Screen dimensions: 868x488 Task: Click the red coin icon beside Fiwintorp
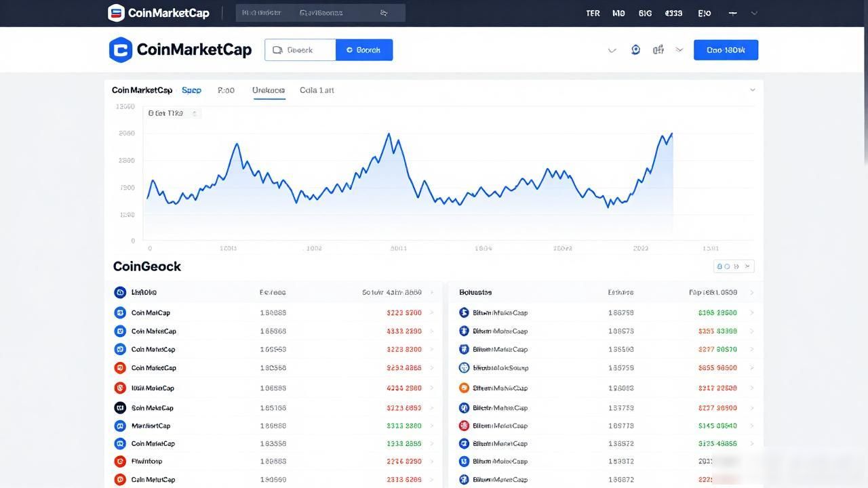pyautogui.click(x=120, y=462)
